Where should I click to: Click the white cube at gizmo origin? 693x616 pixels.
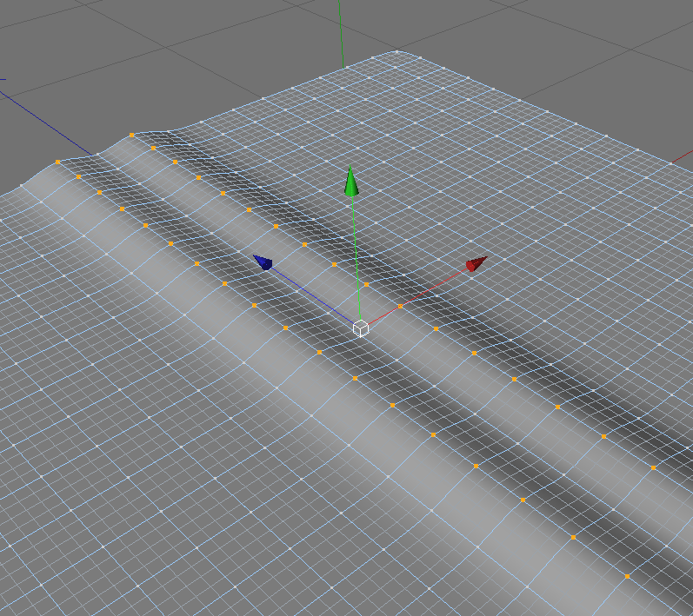click(x=361, y=329)
